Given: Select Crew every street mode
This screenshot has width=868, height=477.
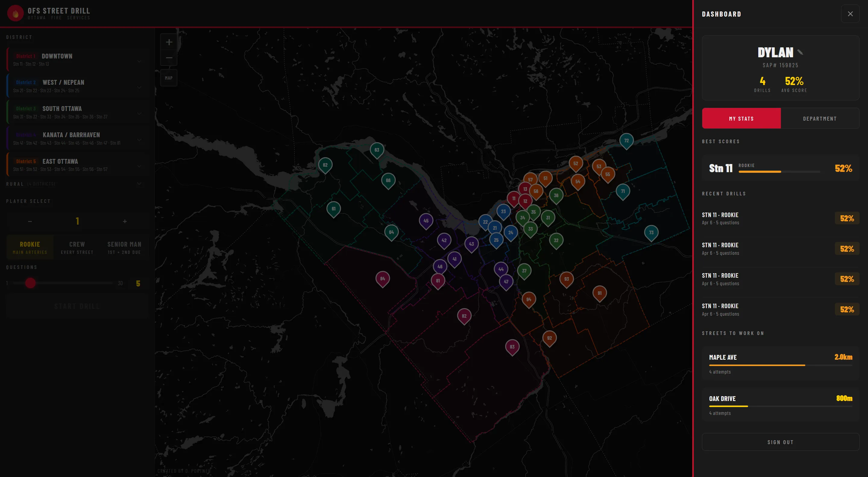Looking at the screenshot, I should 77,247.
